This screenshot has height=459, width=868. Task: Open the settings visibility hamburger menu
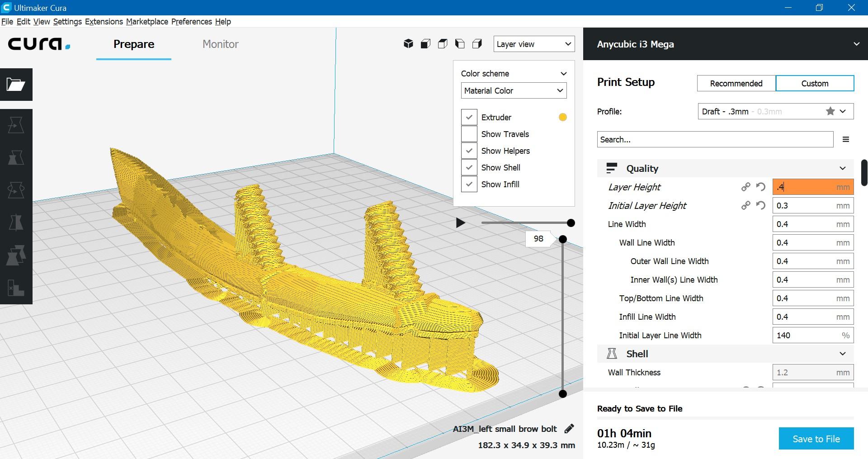pyautogui.click(x=846, y=139)
